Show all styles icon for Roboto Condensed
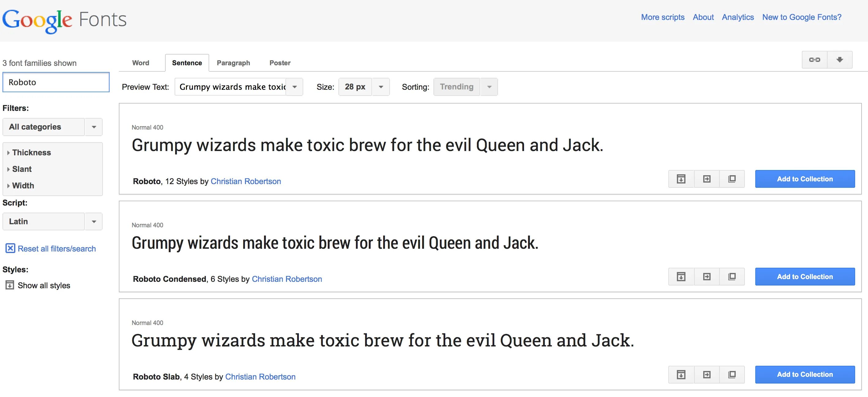This screenshot has width=868, height=397. point(681,277)
